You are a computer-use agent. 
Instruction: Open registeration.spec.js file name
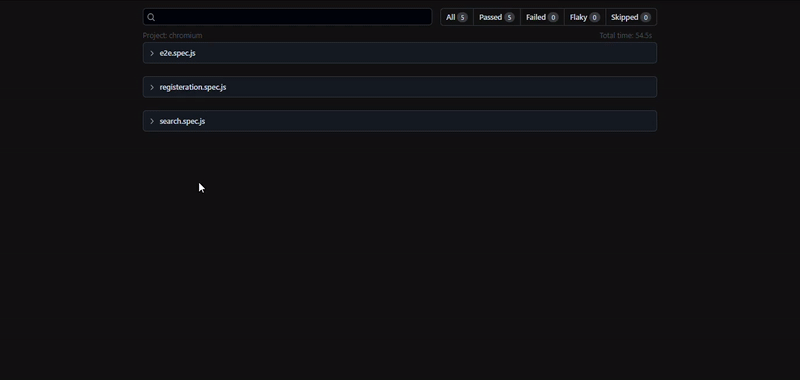pos(193,87)
